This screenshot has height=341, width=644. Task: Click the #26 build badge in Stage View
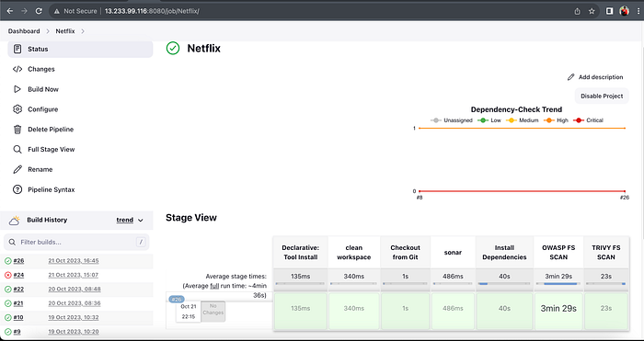[x=177, y=300]
